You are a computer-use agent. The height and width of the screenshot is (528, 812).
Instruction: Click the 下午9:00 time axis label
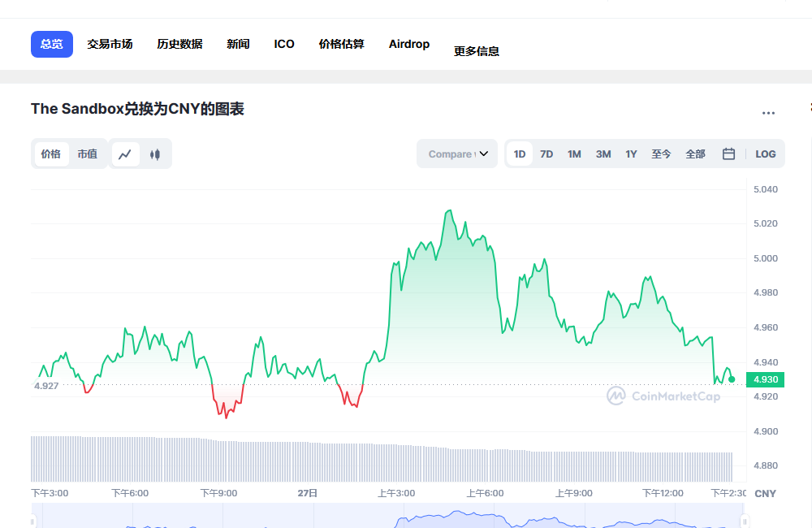click(x=218, y=493)
